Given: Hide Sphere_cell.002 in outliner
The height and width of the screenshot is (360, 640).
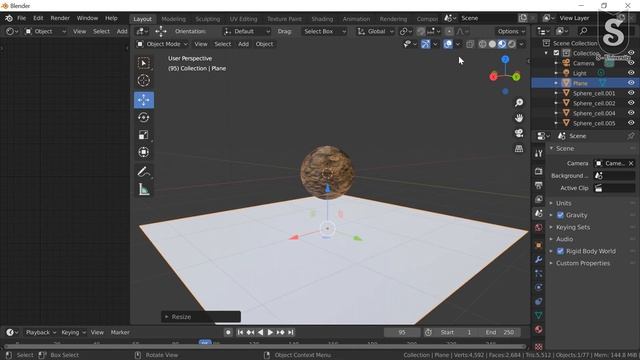Looking at the screenshot, I should click(x=631, y=103).
